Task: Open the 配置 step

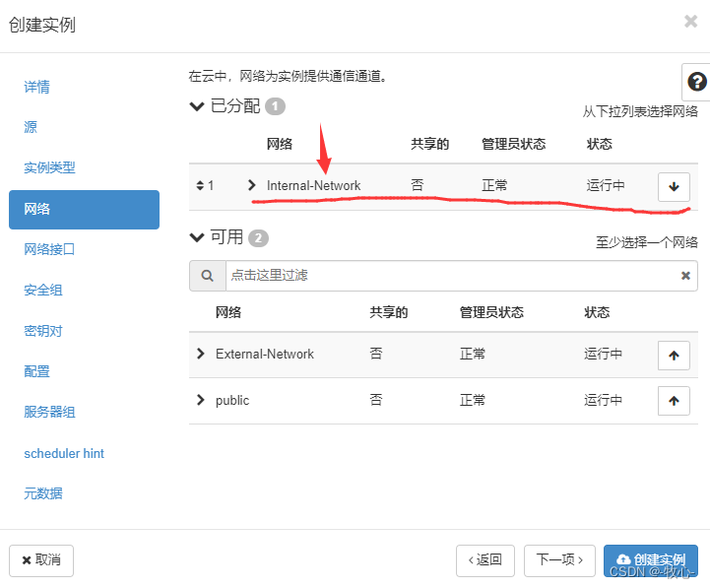Action: tap(36, 371)
